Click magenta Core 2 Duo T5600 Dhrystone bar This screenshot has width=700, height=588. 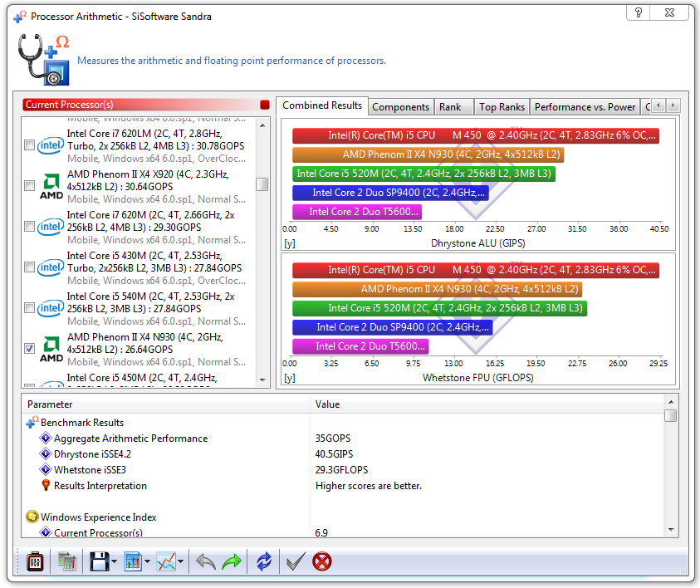357,212
